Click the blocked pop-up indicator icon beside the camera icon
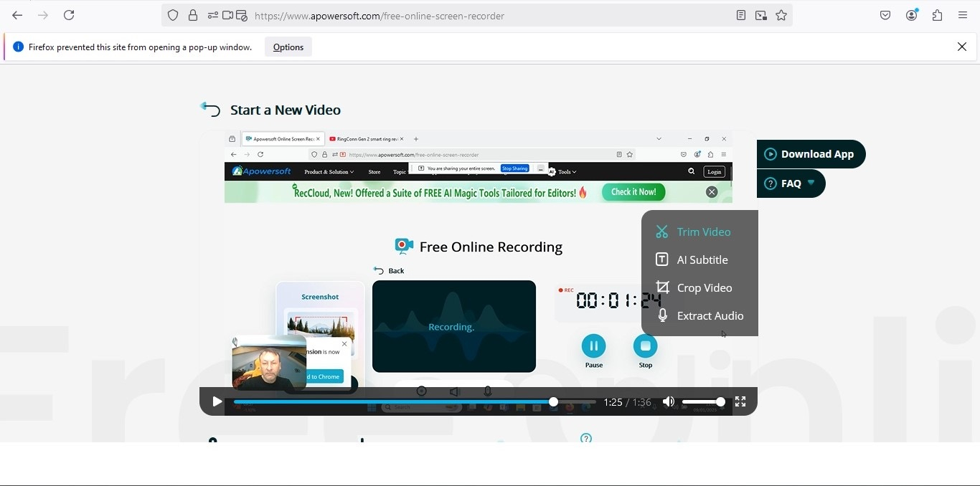 [x=242, y=15]
